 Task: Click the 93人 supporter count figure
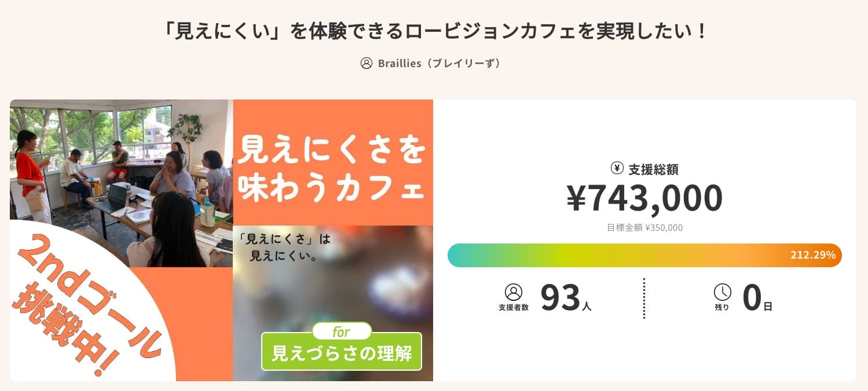pos(565,297)
